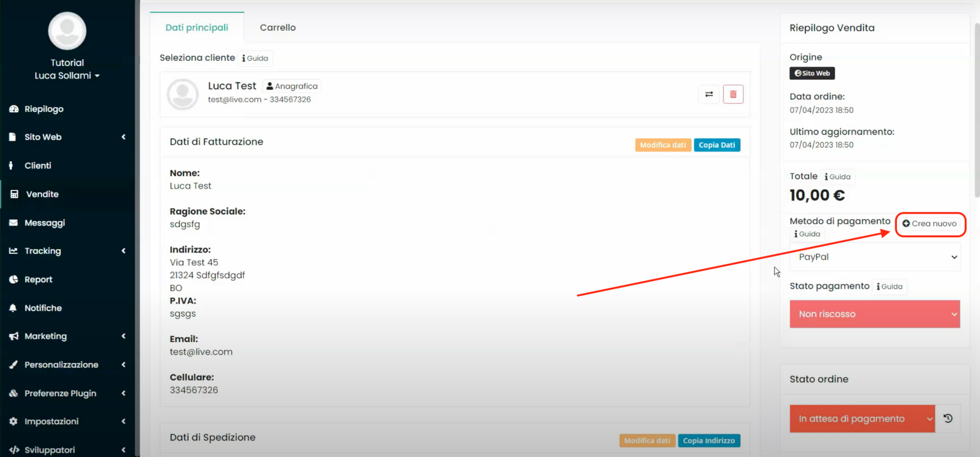Image resolution: width=980 pixels, height=457 pixels.
Task: Switch to the Carrello tab
Action: [x=278, y=28]
